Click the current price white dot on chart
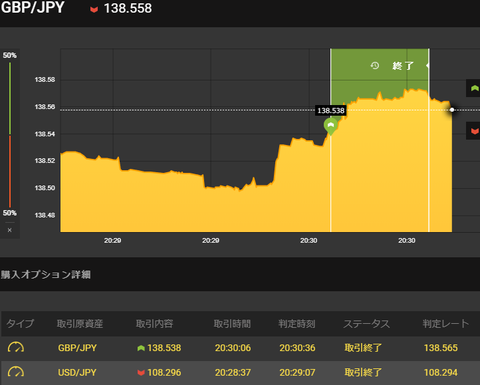 [452, 110]
